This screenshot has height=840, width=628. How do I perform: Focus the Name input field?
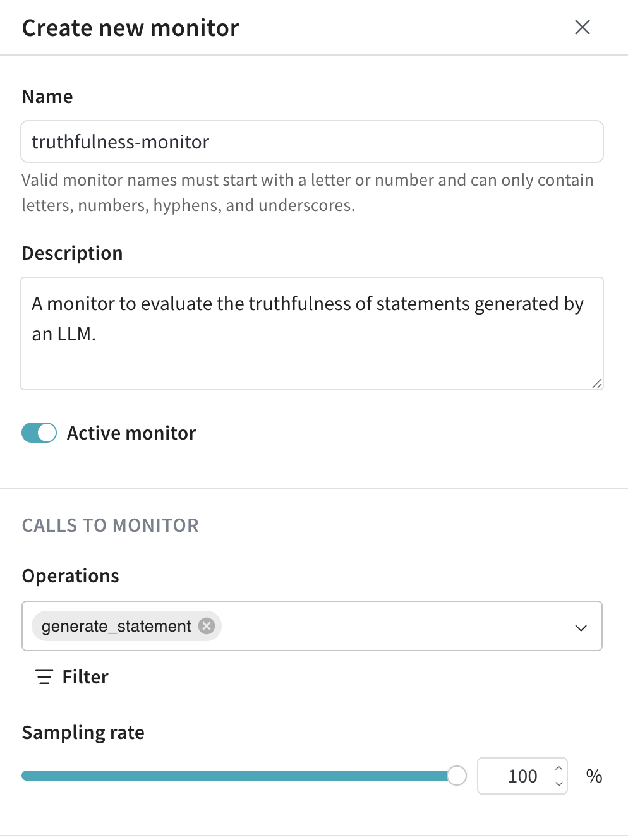point(312,141)
